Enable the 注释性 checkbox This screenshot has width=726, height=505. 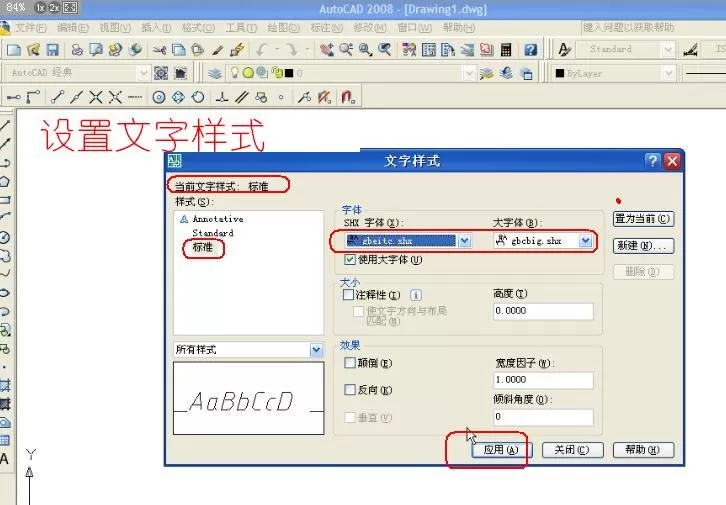pos(348,294)
